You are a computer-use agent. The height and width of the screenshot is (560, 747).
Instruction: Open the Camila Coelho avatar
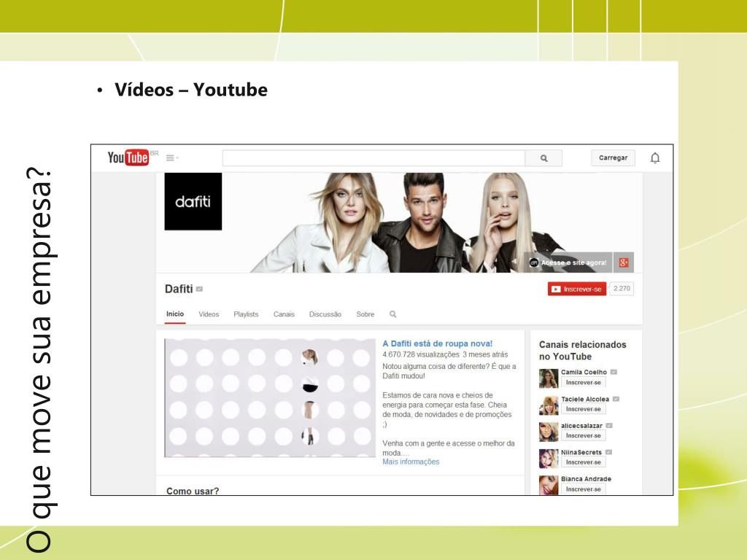(x=549, y=378)
